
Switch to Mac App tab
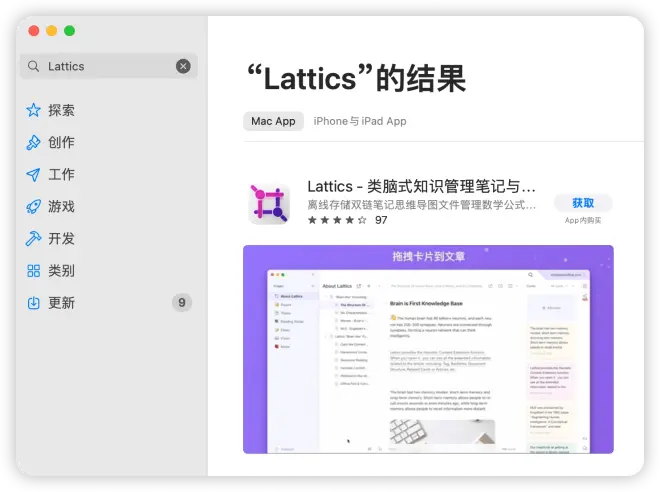[x=273, y=121]
